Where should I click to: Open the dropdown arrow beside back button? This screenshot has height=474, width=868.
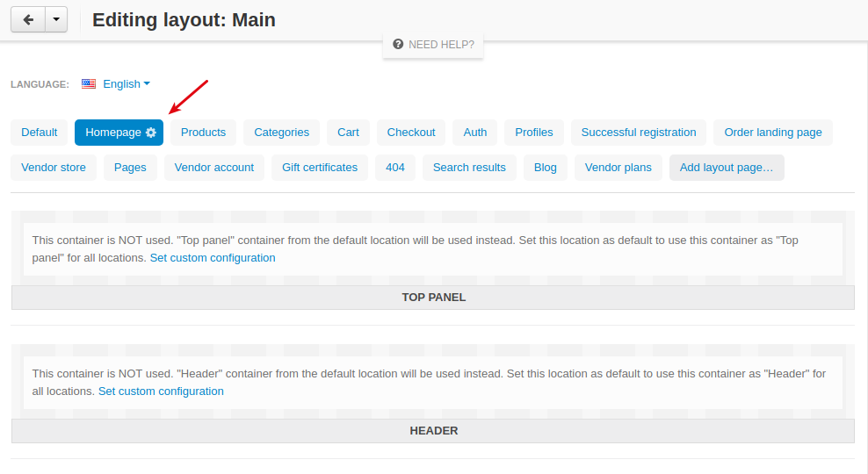[56, 20]
